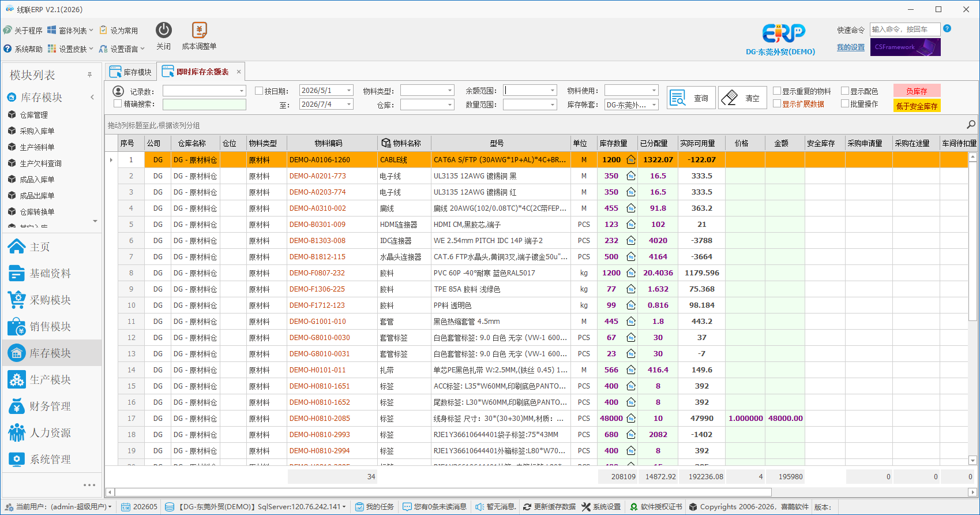The width and height of the screenshot is (980, 515).
Task: Open the 设置语言 menu
Action: click(122, 49)
